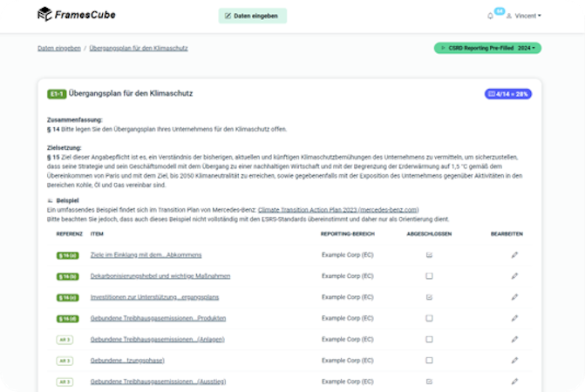585x392 pixels.
Task: Click the 4/14 = 28% progress badge
Action: pos(507,93)
